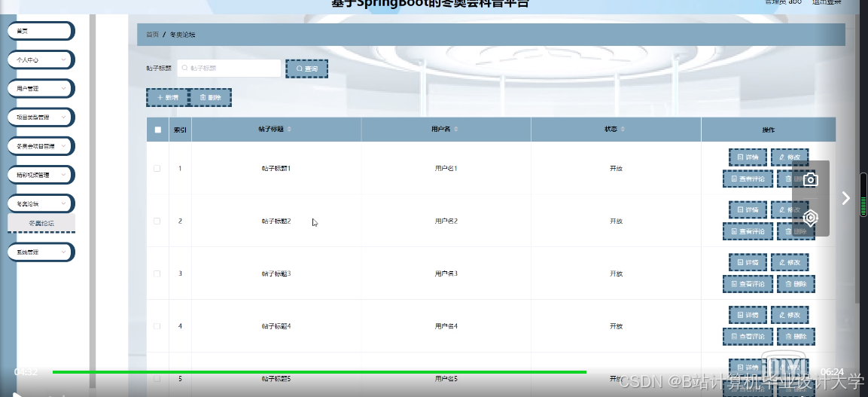868x397 pixels.
Task: Click the camera screenshot icon on the video overlay
Action: coord(811,179)
